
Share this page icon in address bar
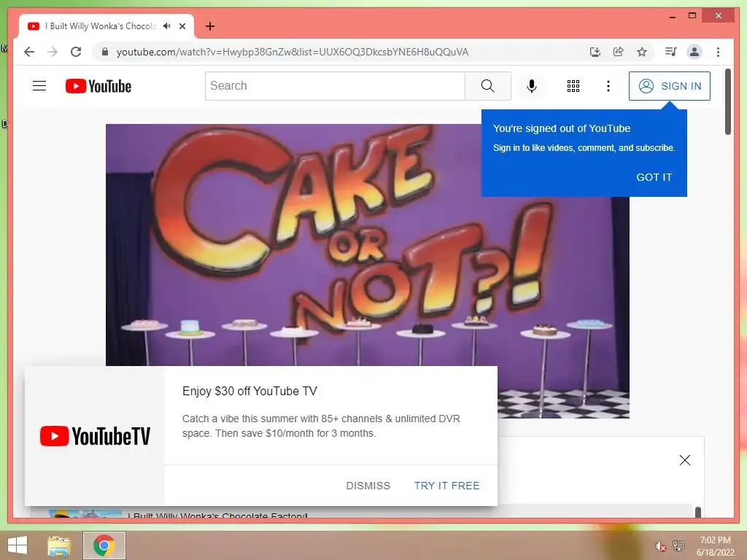(x=619, y=52)
